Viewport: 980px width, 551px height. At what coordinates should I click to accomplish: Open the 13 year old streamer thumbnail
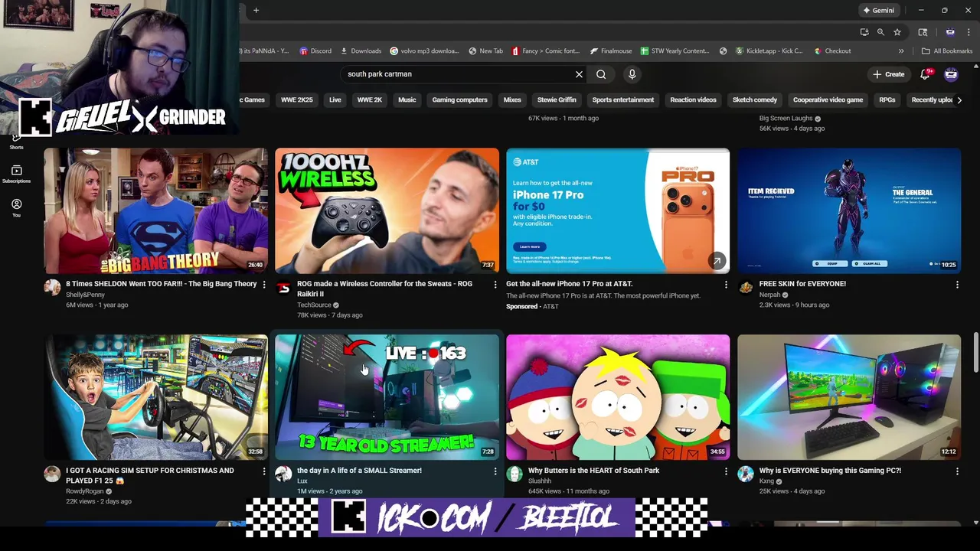click(387, 397)
